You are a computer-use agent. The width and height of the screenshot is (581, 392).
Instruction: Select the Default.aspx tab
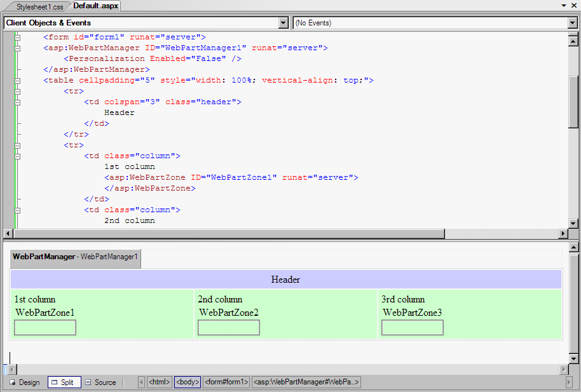tap(95, 6)
